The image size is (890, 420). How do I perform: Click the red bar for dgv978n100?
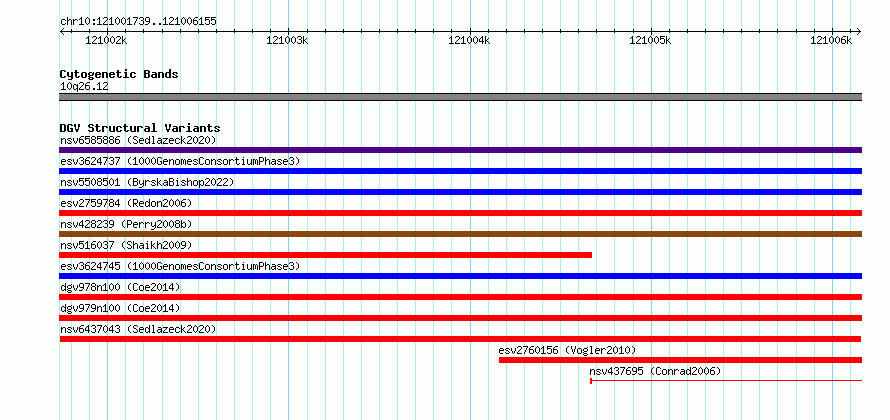tap(460, 297)
